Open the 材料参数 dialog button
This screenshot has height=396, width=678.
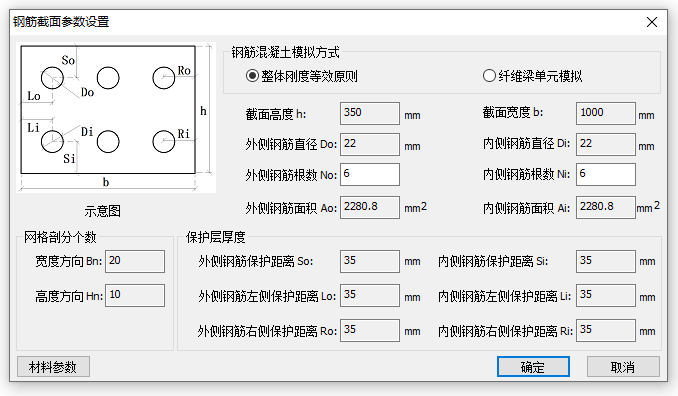pyautogui.click(x=53, y=367)
